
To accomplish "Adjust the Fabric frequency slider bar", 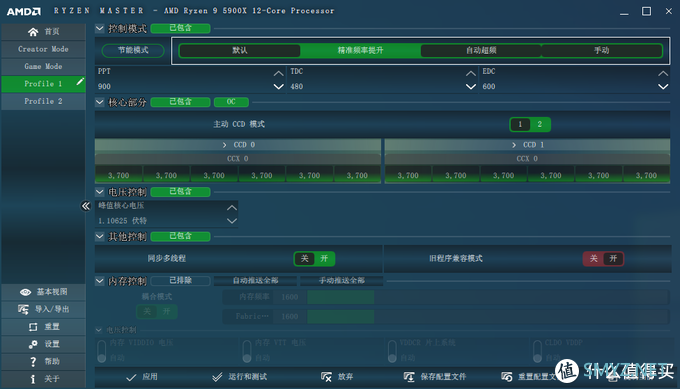I will tap(488, 317).
